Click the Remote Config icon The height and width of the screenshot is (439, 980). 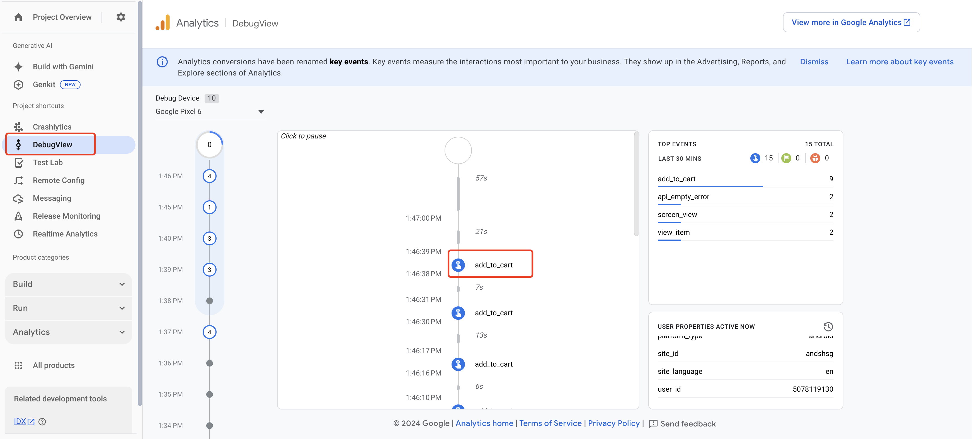point(18,180)
